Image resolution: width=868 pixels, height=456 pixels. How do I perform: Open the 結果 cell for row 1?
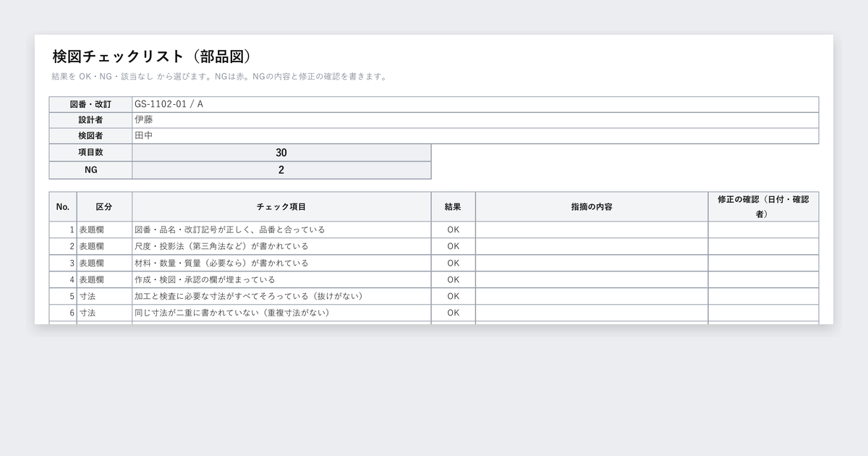453,229
